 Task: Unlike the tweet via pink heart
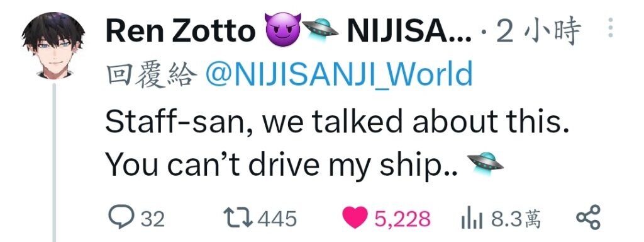pyautogui.click(x=355, y=217)
